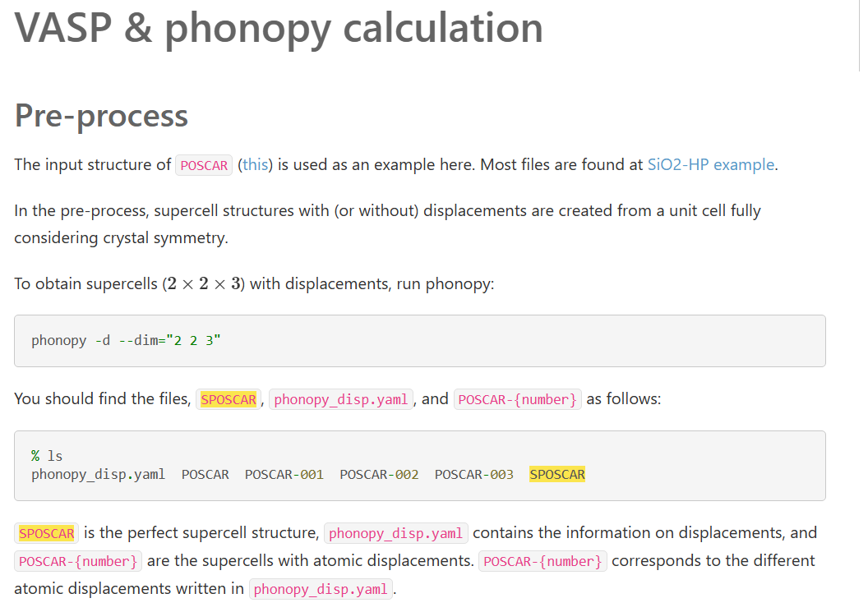Click phonopy_disp.yaml before 'contains the information'
868x612 pixels.
(396, 533)
